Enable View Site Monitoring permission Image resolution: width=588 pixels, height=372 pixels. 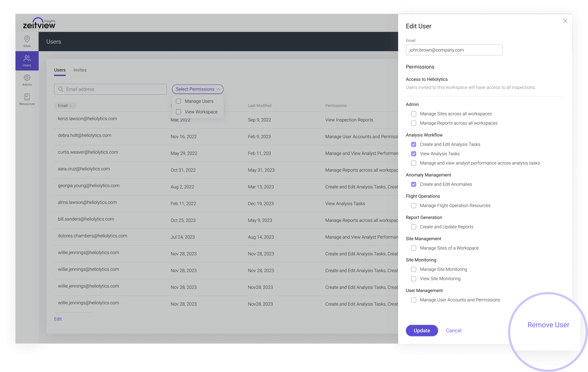point(413,278)
